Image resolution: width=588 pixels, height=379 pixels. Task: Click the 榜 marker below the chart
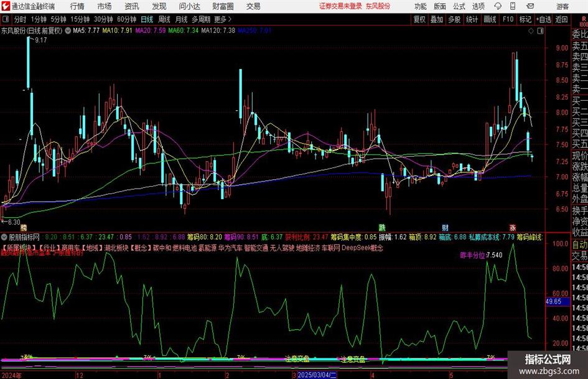24,227
